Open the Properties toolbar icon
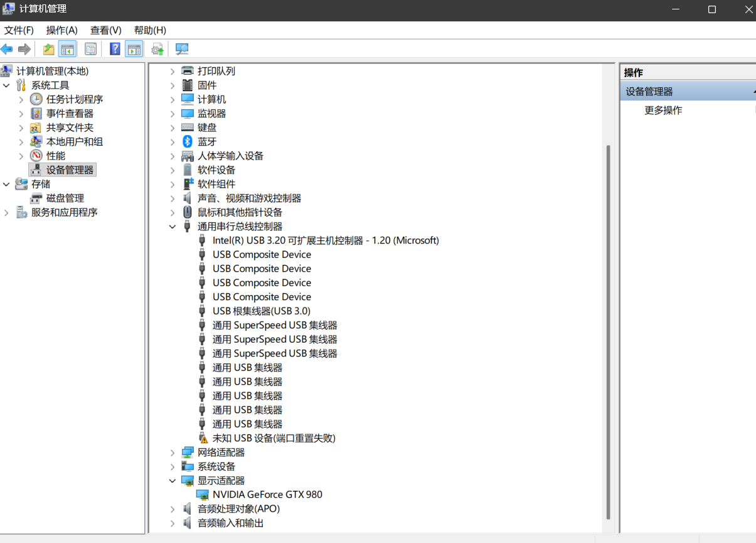 tap(91, 49)
